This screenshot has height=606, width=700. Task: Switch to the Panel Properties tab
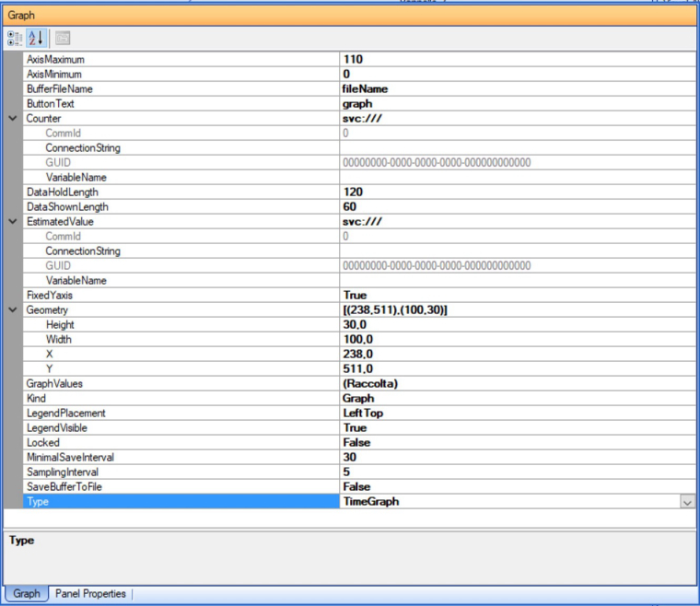(x=90, y=594)
